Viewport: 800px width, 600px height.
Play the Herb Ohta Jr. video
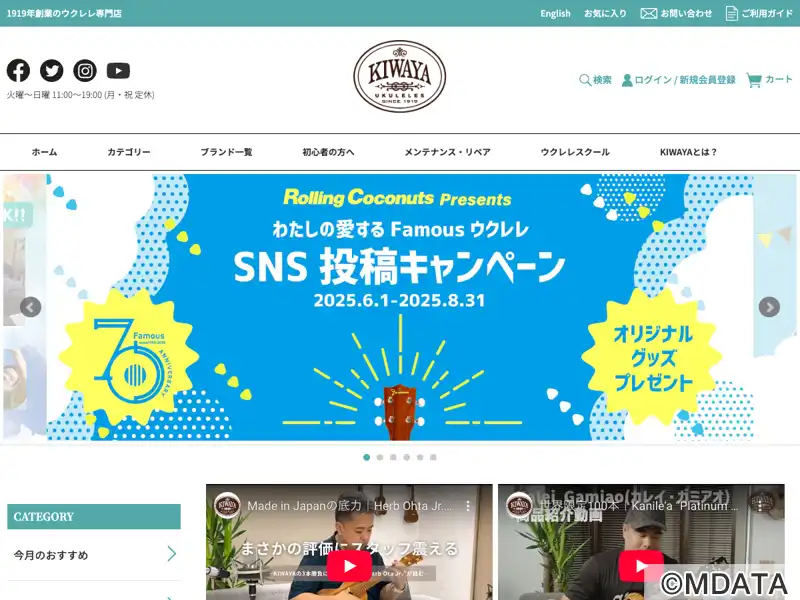point(349,566)
